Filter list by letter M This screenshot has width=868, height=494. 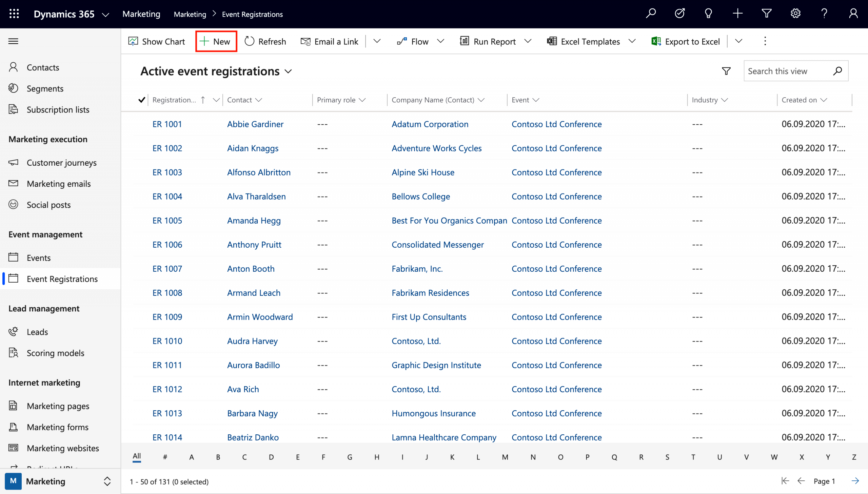pyautogui.click(x=505, y=457)
